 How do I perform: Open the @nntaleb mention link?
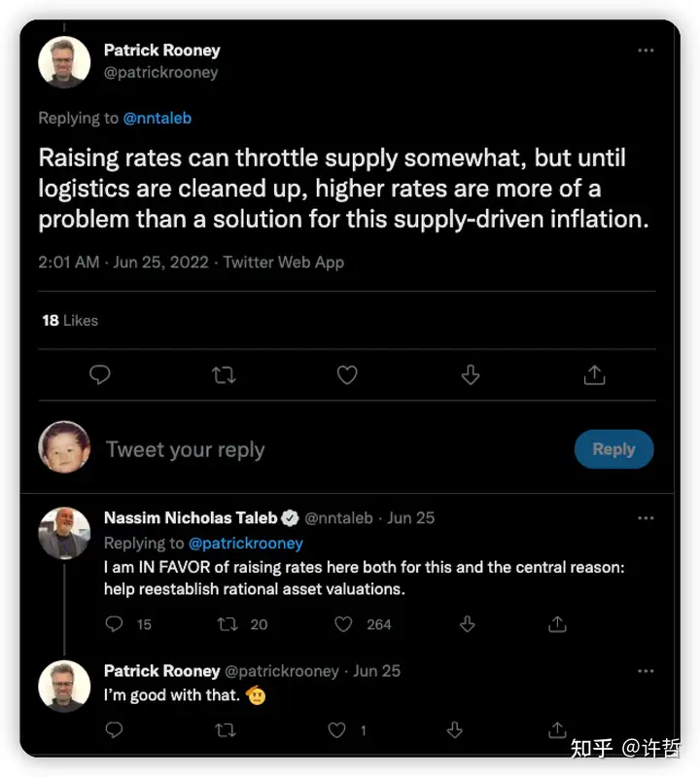(x=157, y=118)
